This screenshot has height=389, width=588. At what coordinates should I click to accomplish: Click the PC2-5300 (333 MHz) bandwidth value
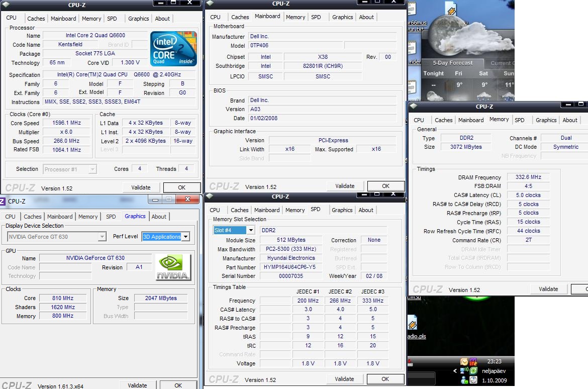click(291, 249)
